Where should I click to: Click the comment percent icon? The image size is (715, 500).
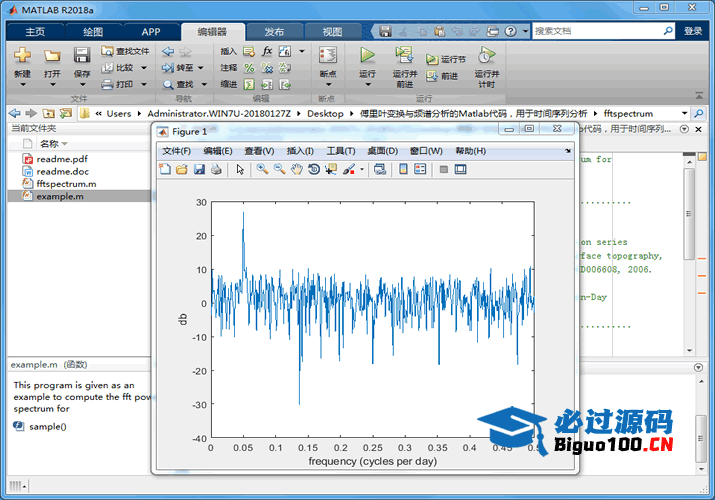[249, 68]
